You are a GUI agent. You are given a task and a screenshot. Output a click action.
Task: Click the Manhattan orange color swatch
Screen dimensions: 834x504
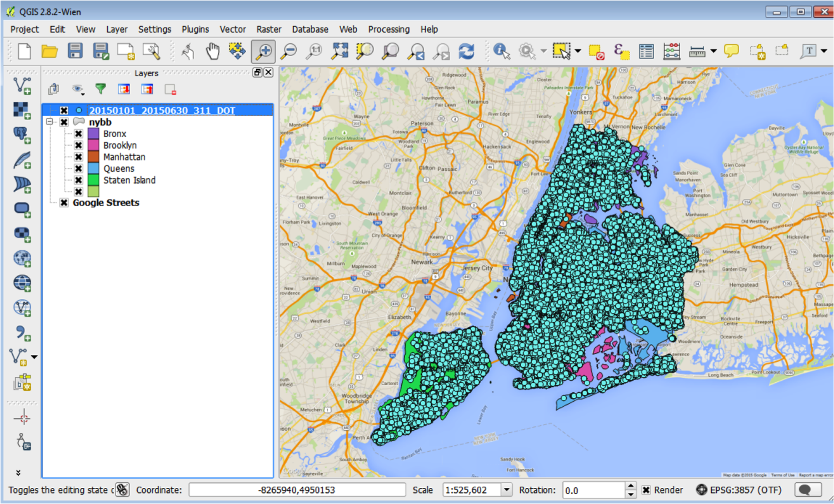[x=93, y=157]
